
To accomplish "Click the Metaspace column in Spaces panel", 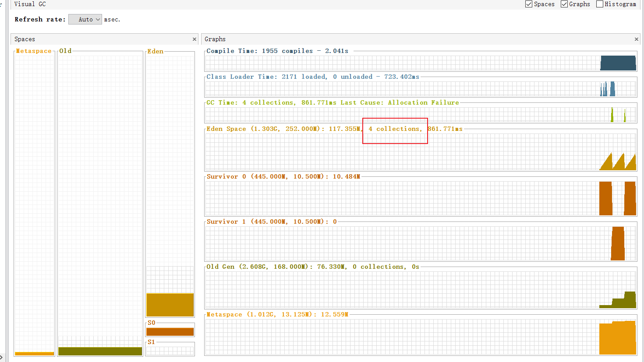I will coord(34,201).
